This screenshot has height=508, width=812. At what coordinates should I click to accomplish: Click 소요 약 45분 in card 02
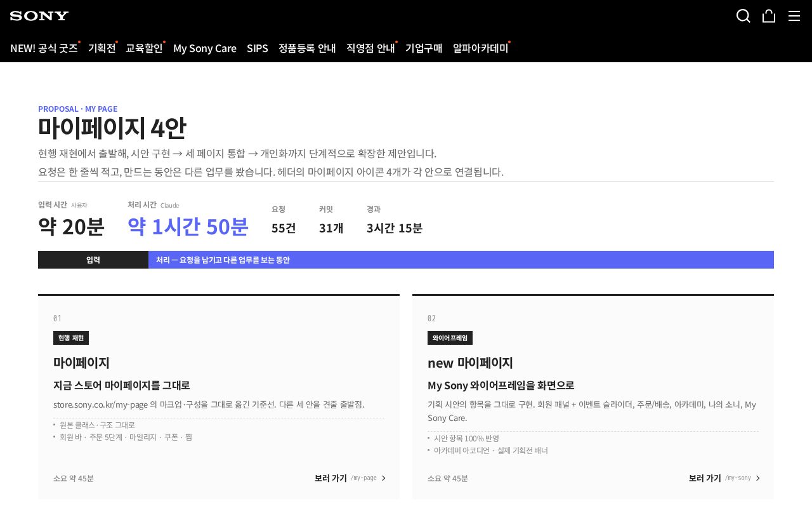448,478
